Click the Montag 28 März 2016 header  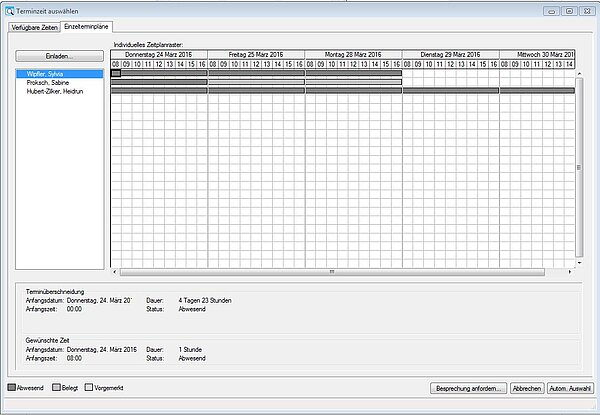(x=354, y=53)
